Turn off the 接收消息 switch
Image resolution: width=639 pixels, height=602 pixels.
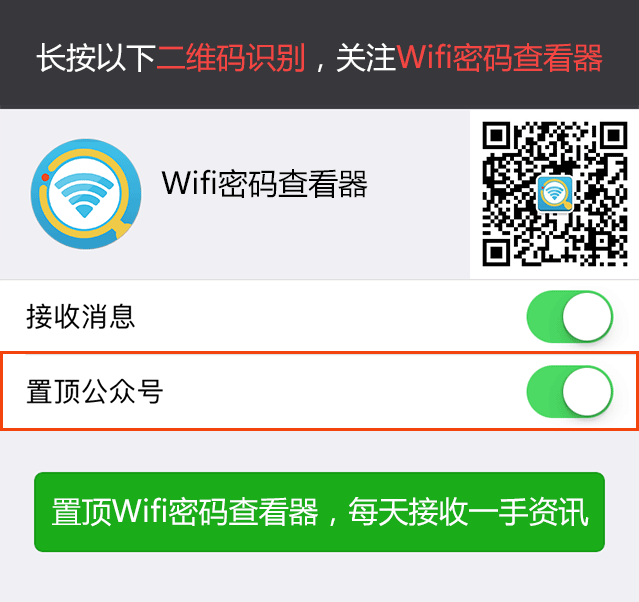(569, 317)
